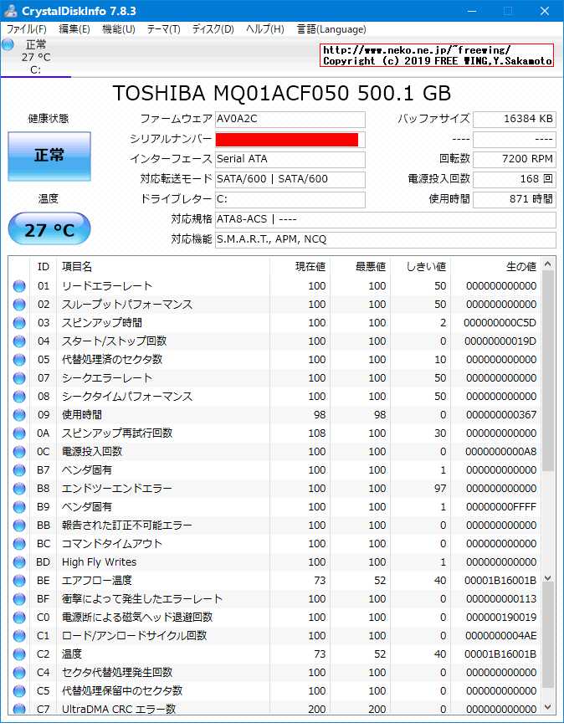Click the blue status icon beside リードエラーレート
The height and width of the screenshot is (728, 564).
(20, 286)
